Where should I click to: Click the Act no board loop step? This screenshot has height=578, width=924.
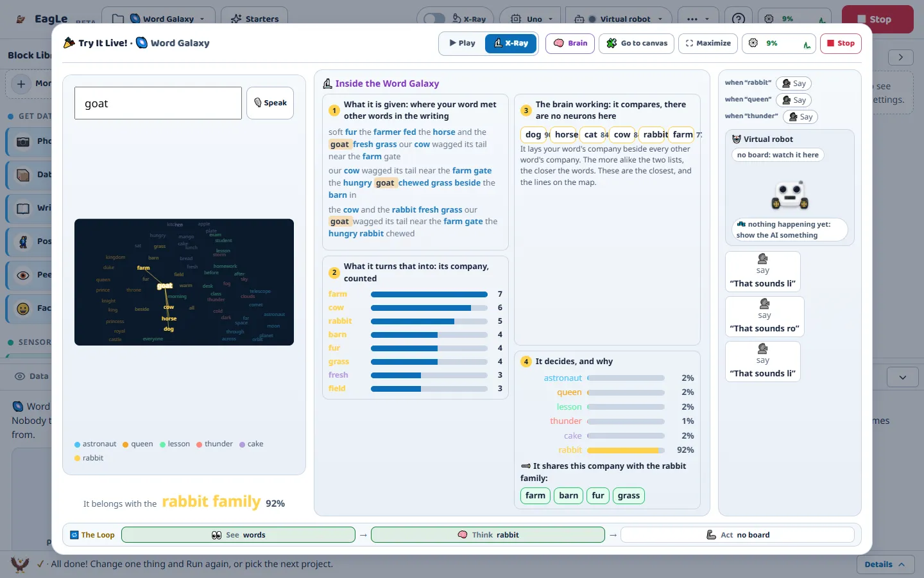coord(737,535)
